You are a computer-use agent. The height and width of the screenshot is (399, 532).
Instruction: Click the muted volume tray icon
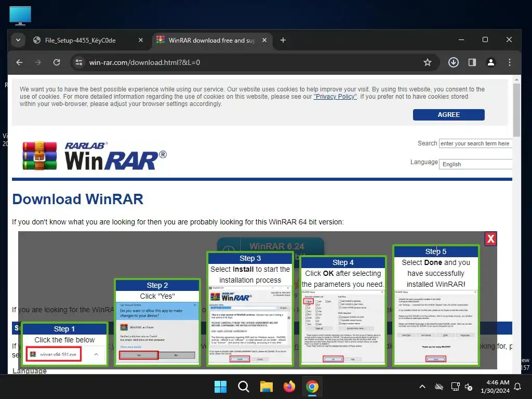(x=469, y=387)
